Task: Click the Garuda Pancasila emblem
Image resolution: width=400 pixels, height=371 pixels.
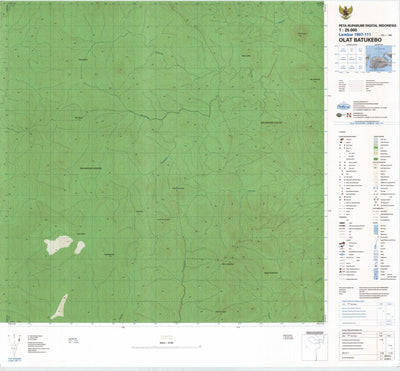Action: pos(345,12)
